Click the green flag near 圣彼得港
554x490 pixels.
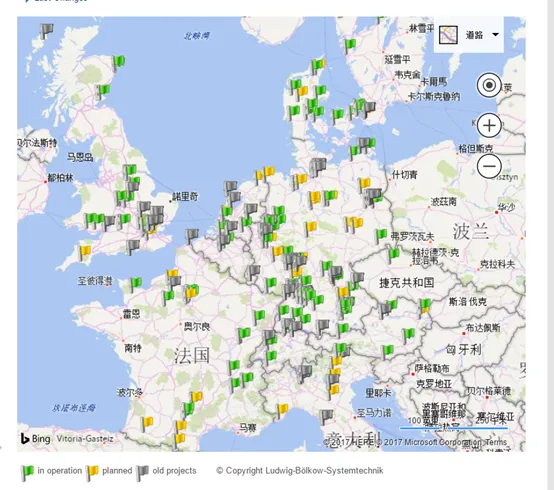(135, 284)
